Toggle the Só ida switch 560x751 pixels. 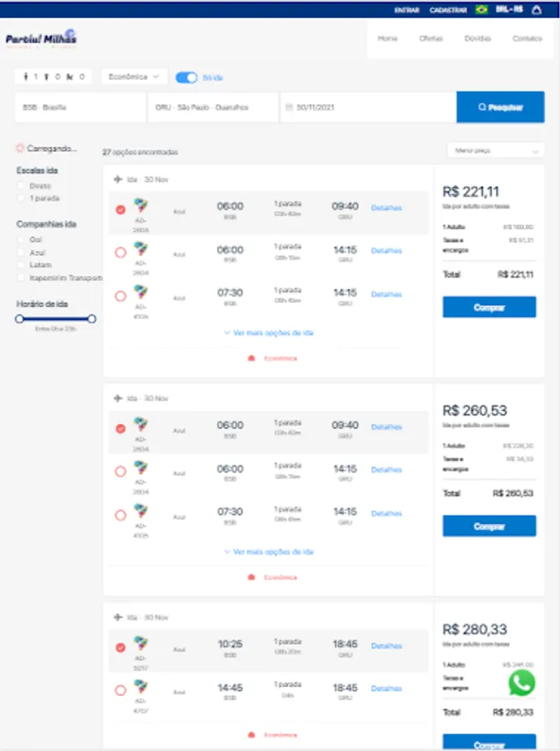coord(186,77)
